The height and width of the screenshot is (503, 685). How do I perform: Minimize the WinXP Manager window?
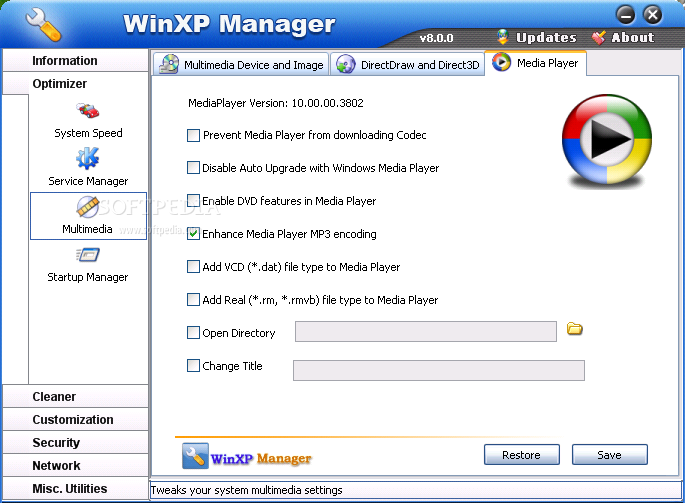click(x=626, y=15)
